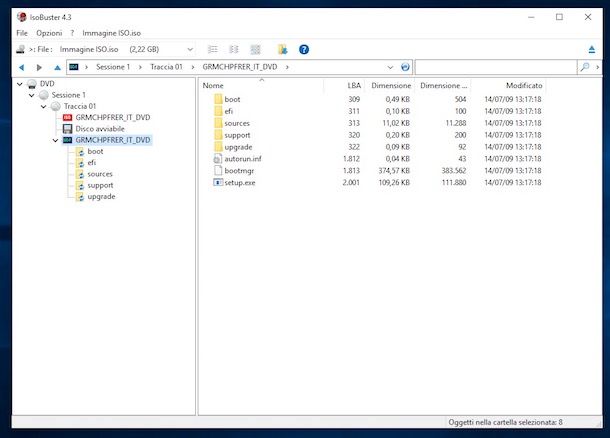Collapse the Sessione 1 tree node
Image resolution: width=610 pixels, height=438 pixels.
click(32, 95)
